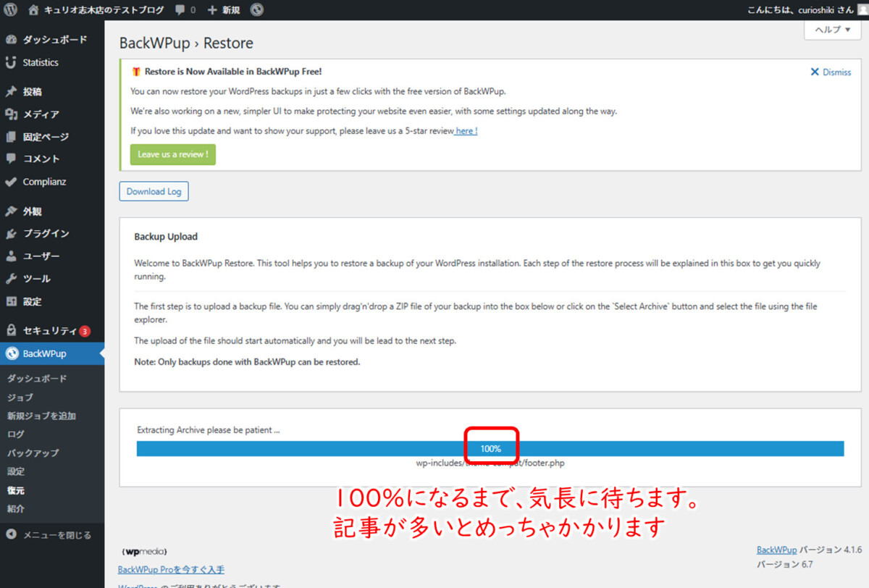Click the ダッシュボード gauge icon
869x588 pixels.
point(11,40)
